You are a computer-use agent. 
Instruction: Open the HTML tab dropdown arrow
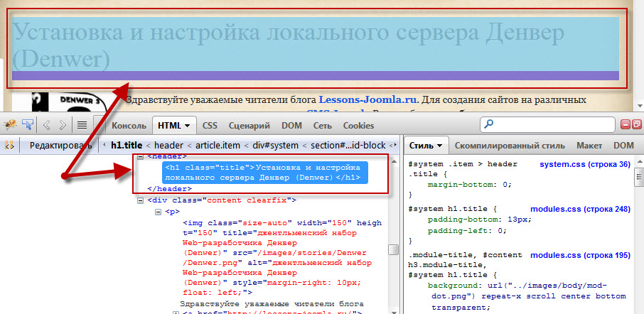click(187, 126)
